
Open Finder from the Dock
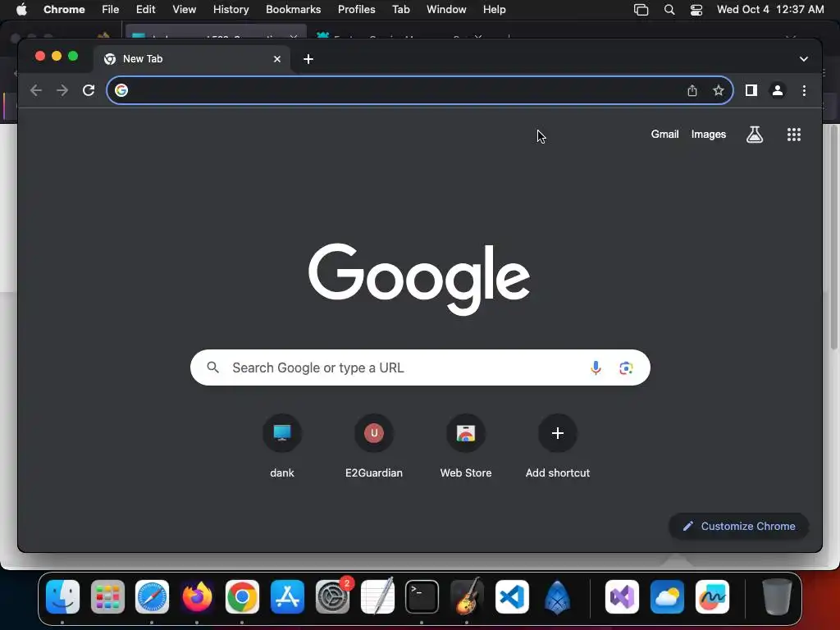coord(62,597)
